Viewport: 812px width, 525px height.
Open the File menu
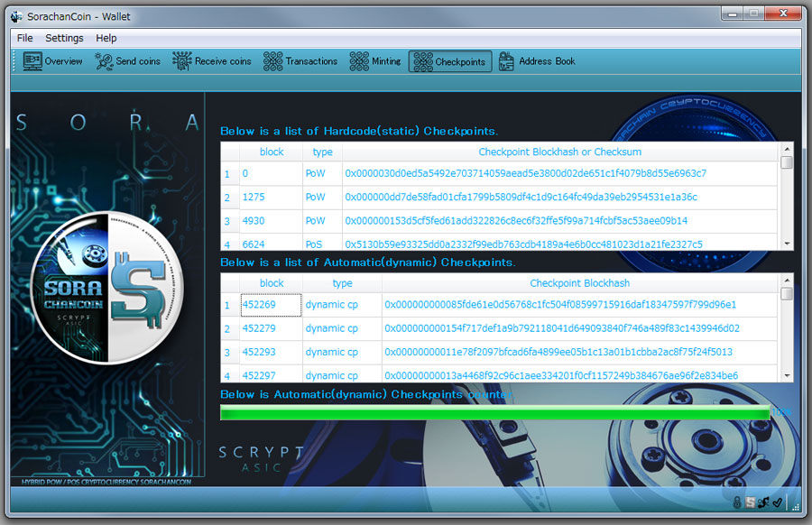pyautogui.click(x=25, y=38)
